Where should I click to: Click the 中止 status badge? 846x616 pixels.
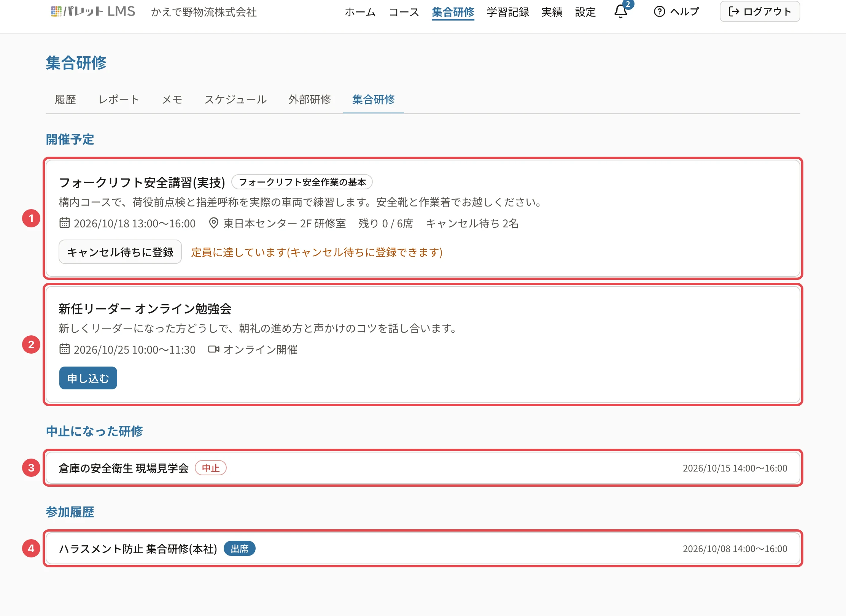211,468
